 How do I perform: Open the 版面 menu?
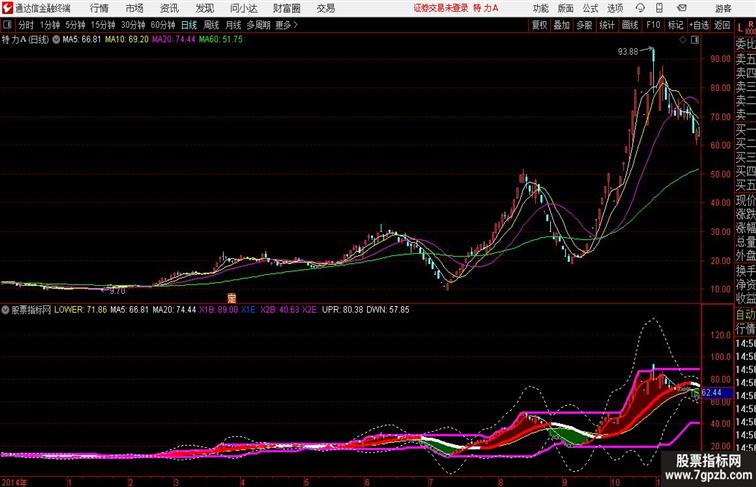565,8
